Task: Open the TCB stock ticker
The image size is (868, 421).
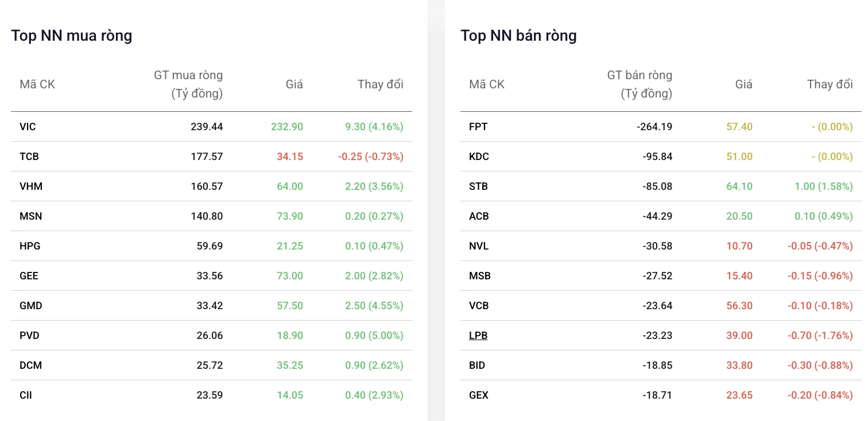Action: coord(29,157)
